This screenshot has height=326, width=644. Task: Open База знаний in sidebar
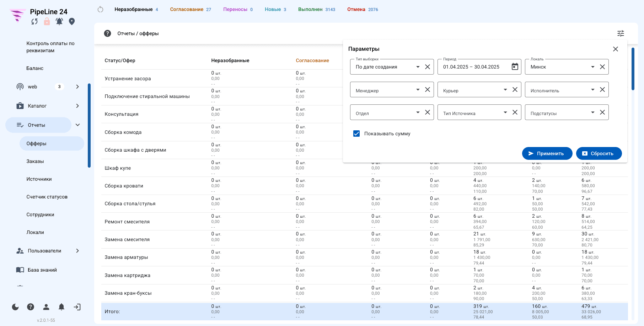coord(42,270)
